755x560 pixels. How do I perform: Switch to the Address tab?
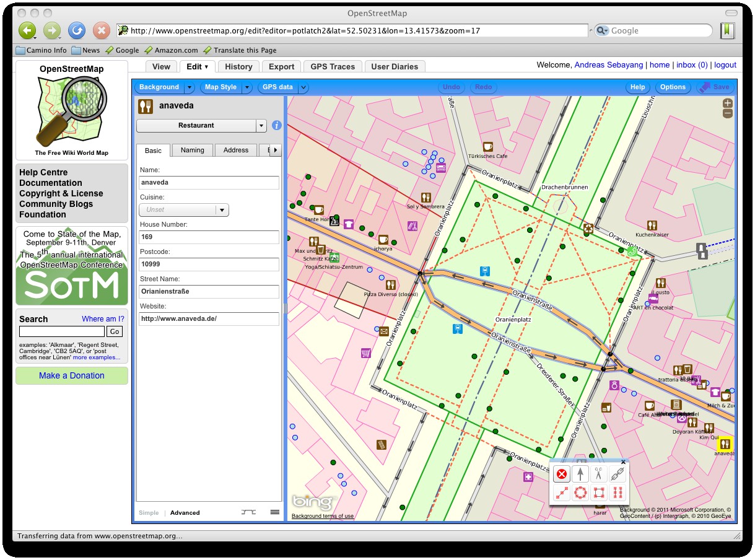tap(235, 151)
